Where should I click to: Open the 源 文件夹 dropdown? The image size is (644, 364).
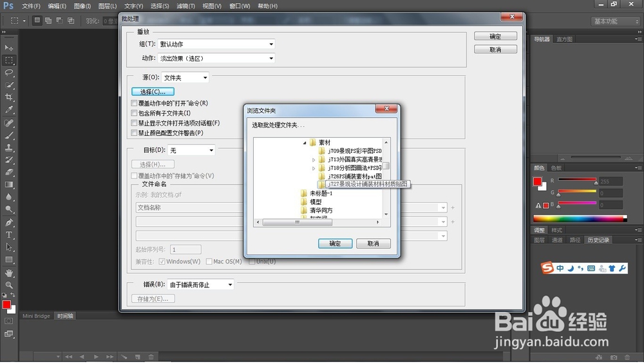tap(185, 77)
